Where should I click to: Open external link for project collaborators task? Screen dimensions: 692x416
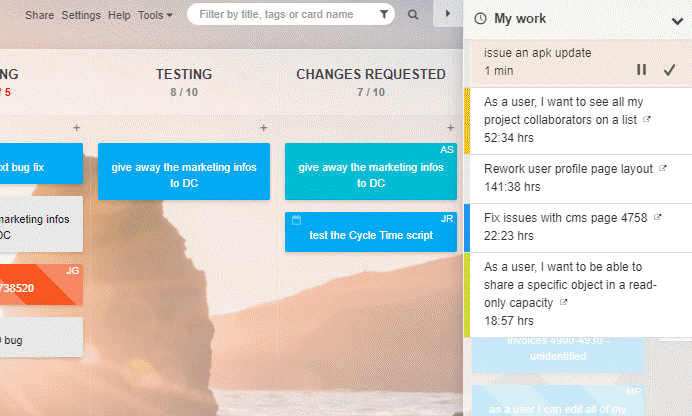647,119
